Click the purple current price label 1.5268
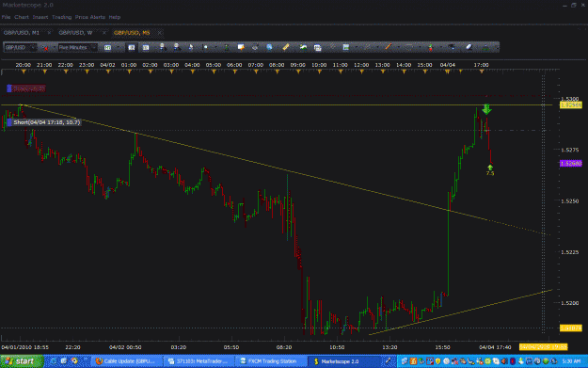The width and height of the screenshot is (588, 368). coord(571,163)
